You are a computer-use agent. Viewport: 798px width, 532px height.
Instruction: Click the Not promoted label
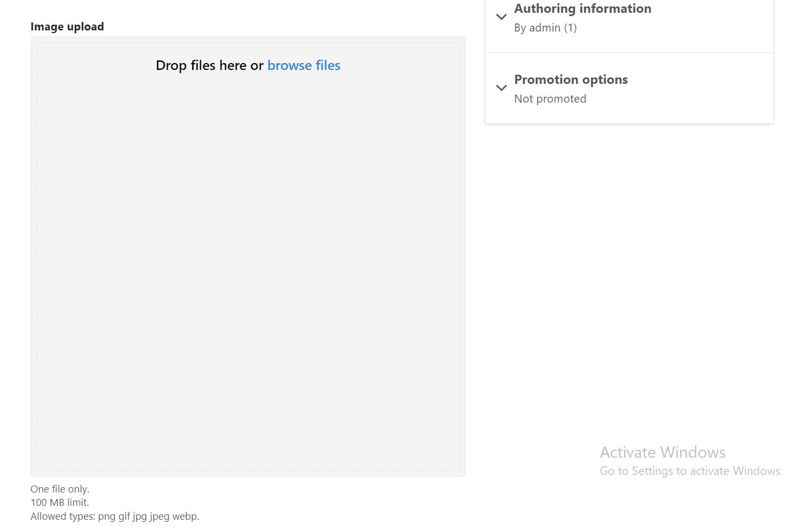550,99
